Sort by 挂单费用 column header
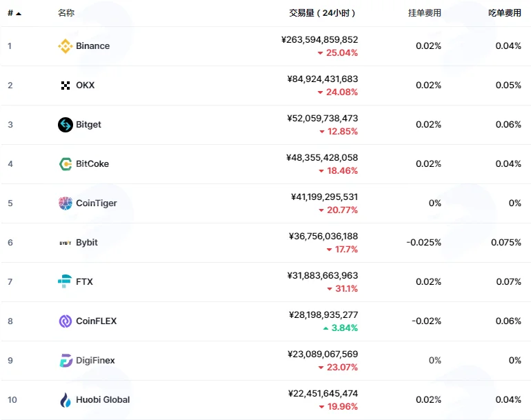The width and height of the screenshot is (531, 420). [x=425, y=13]
